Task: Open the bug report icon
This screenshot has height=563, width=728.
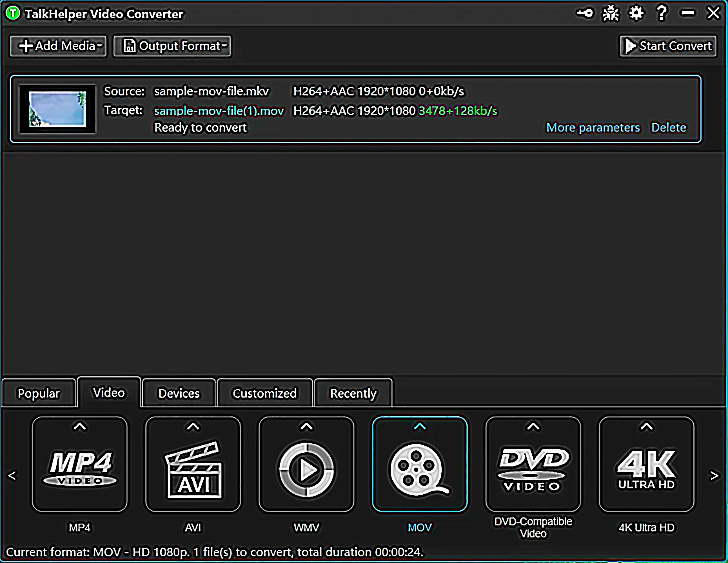Action: pyautogui.click(x=610, y=13)
